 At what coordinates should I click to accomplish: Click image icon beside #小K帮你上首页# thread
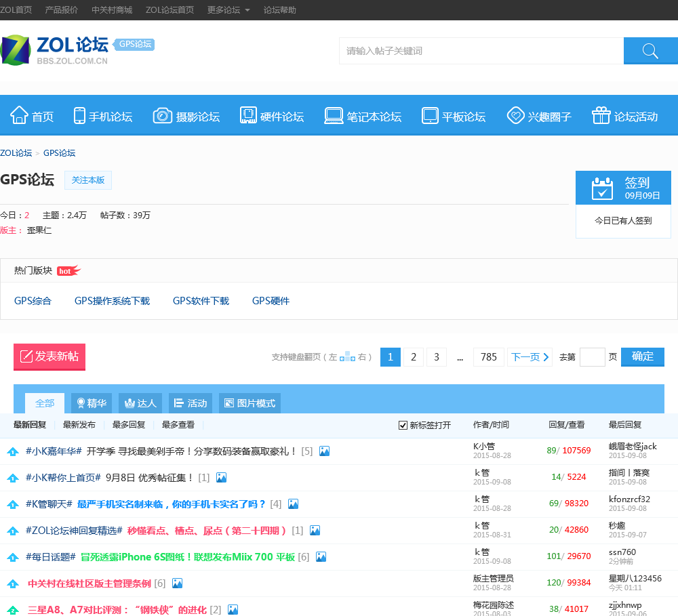point(222,478)
